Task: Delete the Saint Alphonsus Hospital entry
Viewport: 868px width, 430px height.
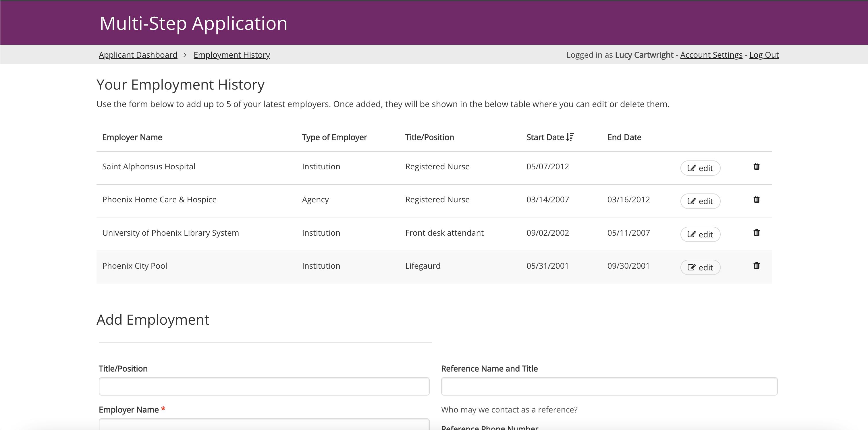Action: click(757, 166)
